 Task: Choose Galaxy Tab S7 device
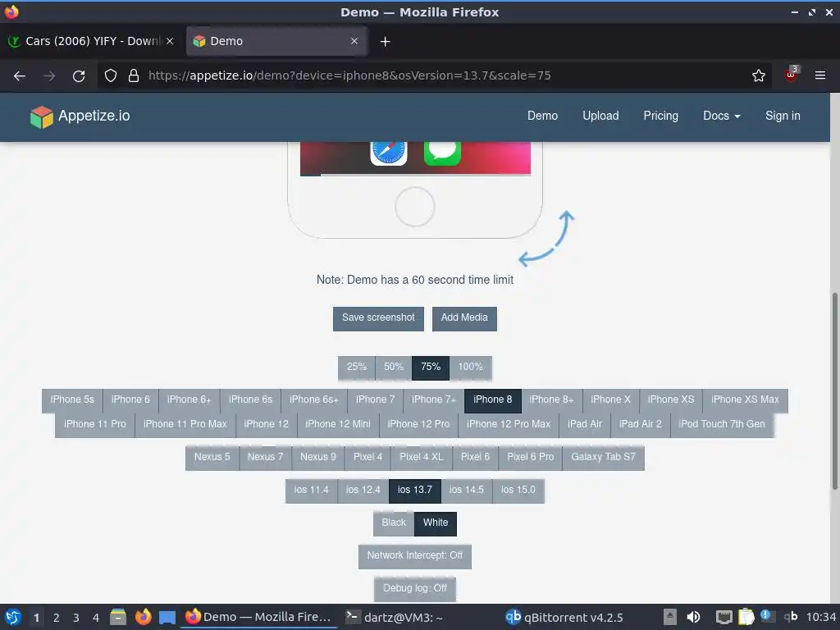pos(603,458)
